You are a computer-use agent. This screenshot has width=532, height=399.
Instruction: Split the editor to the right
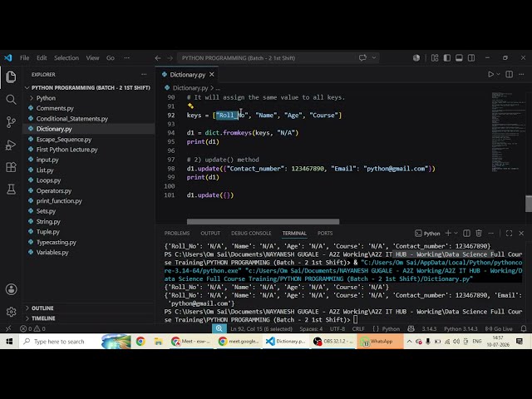509,74
